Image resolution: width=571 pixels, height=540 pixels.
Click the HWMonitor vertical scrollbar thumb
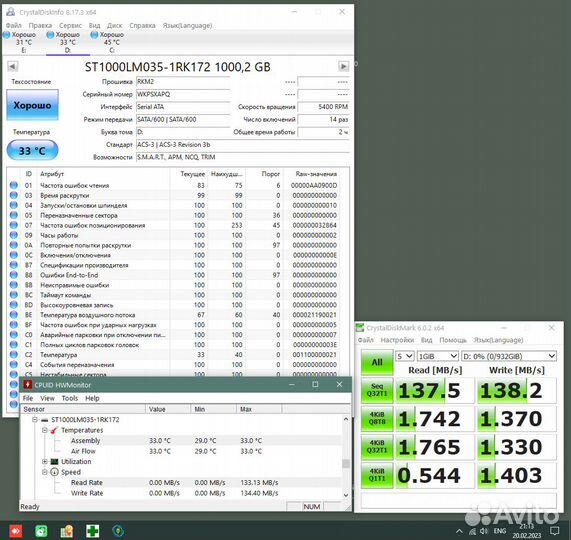point(346,463)
